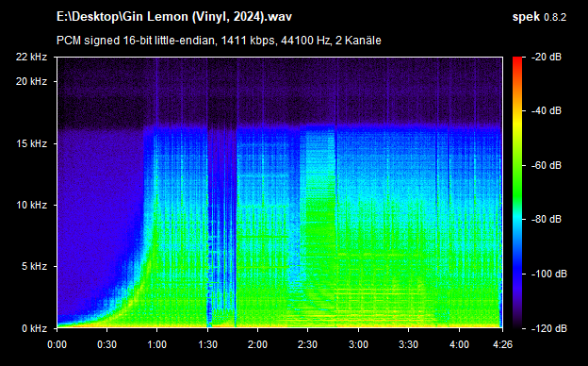Image resolution: width=588 pixels, height=366 pixels.
Task: Click the '0:30' time axis label
Action: 106,344
